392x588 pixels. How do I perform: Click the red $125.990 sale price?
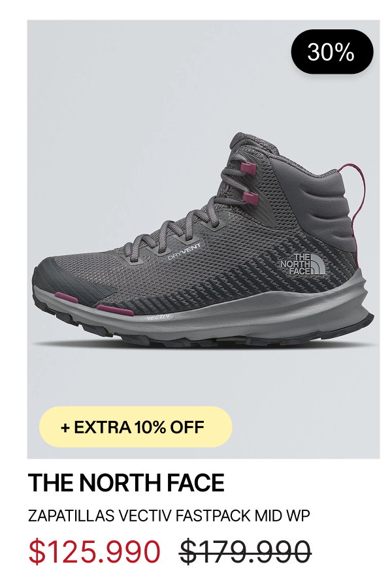(95, 551)
